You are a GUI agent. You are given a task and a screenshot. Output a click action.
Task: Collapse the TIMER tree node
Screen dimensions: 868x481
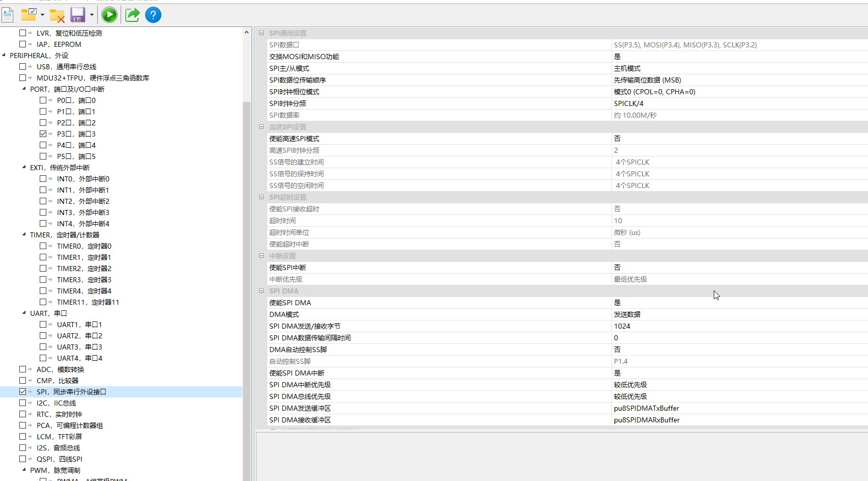[24, 235]
